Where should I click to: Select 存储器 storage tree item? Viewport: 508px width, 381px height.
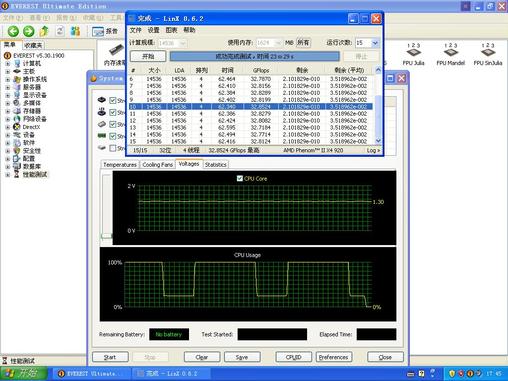pos(32,111)
